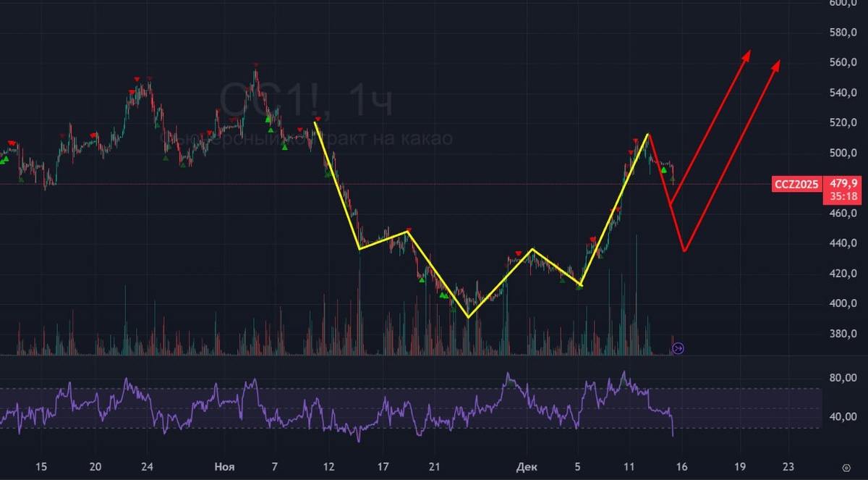
Task: Click the 460,0 price axis label
Action: (843, 214)
